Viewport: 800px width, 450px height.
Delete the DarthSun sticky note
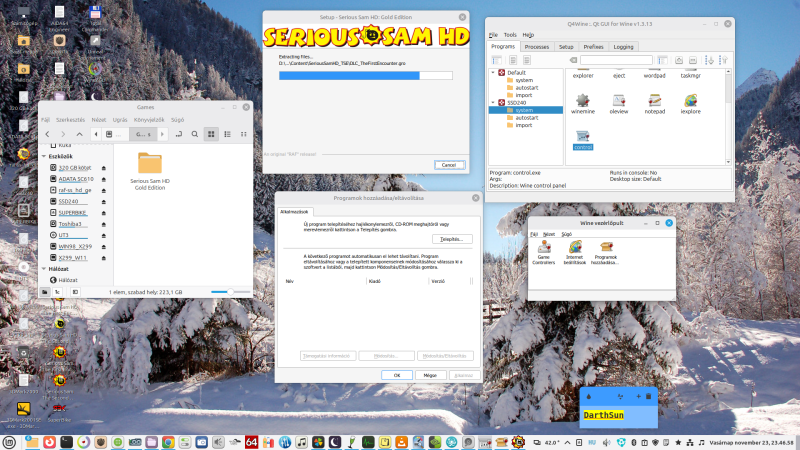pos(648,396)
